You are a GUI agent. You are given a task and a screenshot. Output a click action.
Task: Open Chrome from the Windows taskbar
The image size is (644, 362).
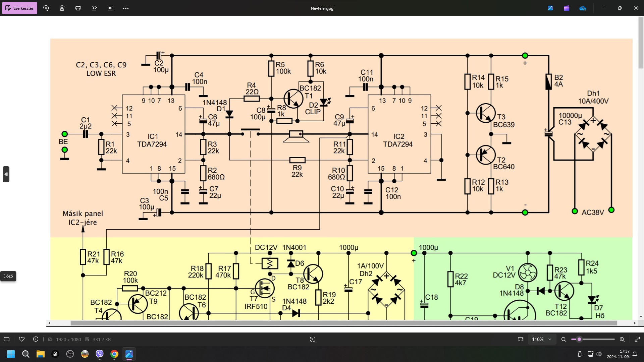point(114,354)
